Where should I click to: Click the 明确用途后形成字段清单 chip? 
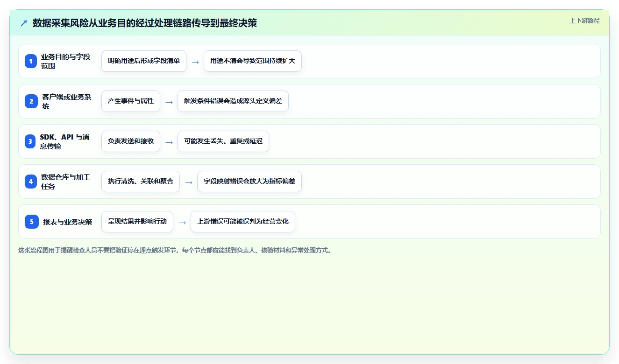[144, 61]
